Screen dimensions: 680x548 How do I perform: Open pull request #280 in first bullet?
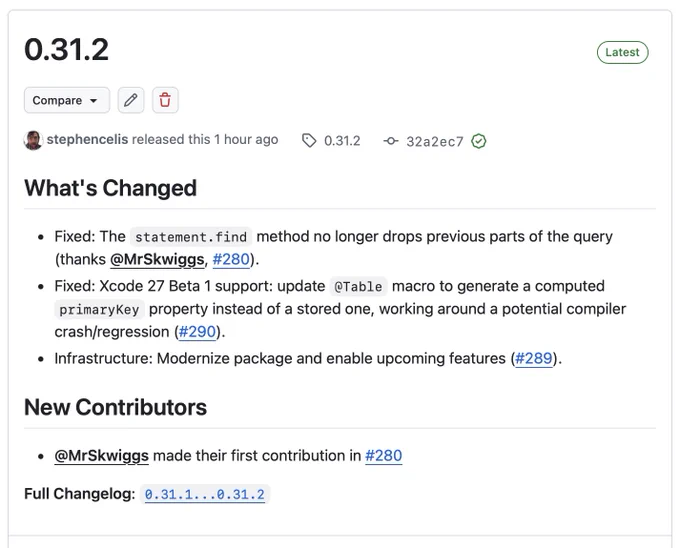231,259
